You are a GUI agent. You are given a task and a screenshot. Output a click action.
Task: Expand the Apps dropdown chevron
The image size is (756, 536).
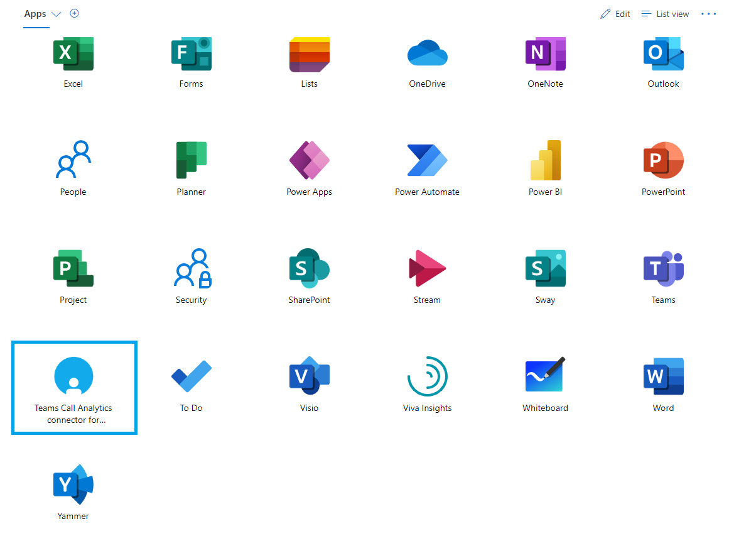click(x=56, y=14)
